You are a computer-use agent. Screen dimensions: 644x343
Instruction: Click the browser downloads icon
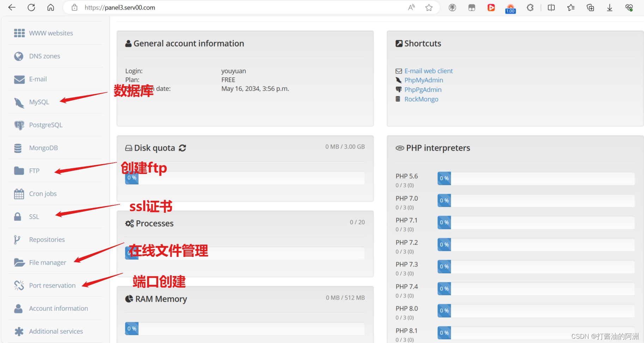coord(609,7)
